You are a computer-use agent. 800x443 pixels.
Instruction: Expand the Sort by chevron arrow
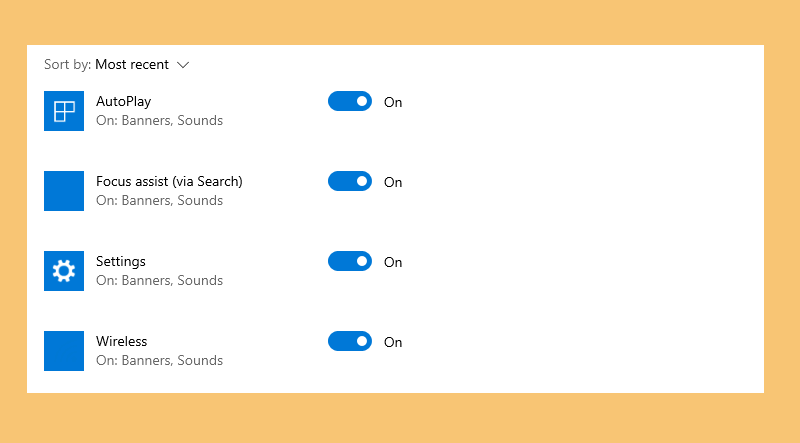[183, 65]
